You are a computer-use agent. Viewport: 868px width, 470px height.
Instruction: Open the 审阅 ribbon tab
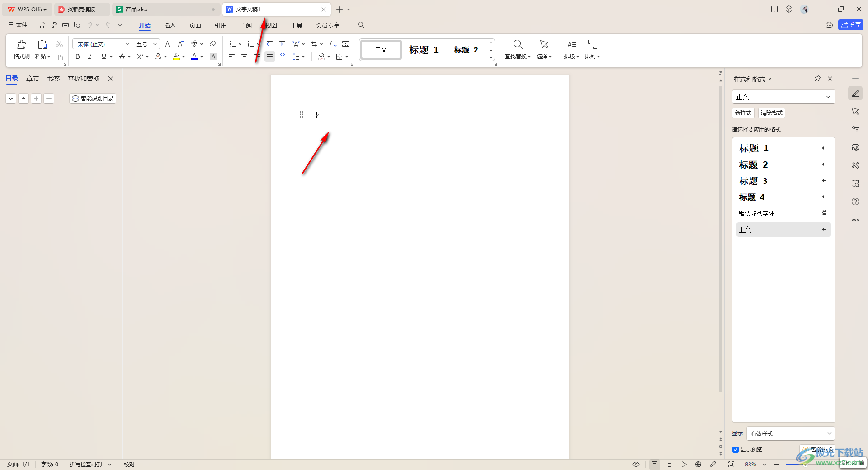tap(245, 25)
